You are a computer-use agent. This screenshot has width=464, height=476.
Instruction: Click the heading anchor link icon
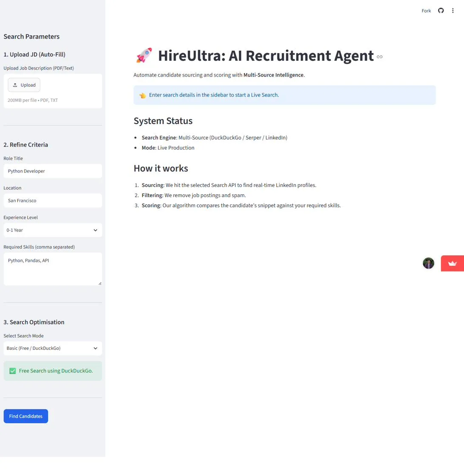point(379,57)
